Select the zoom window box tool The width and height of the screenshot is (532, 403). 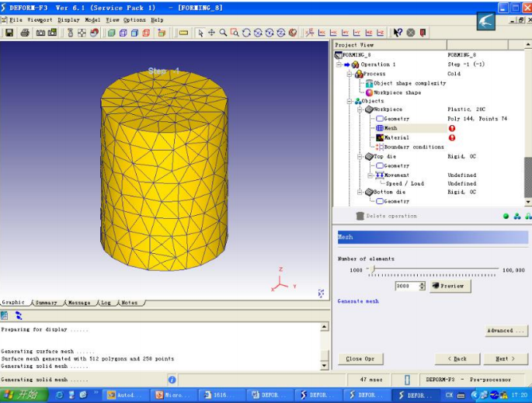tap(235, 33)
